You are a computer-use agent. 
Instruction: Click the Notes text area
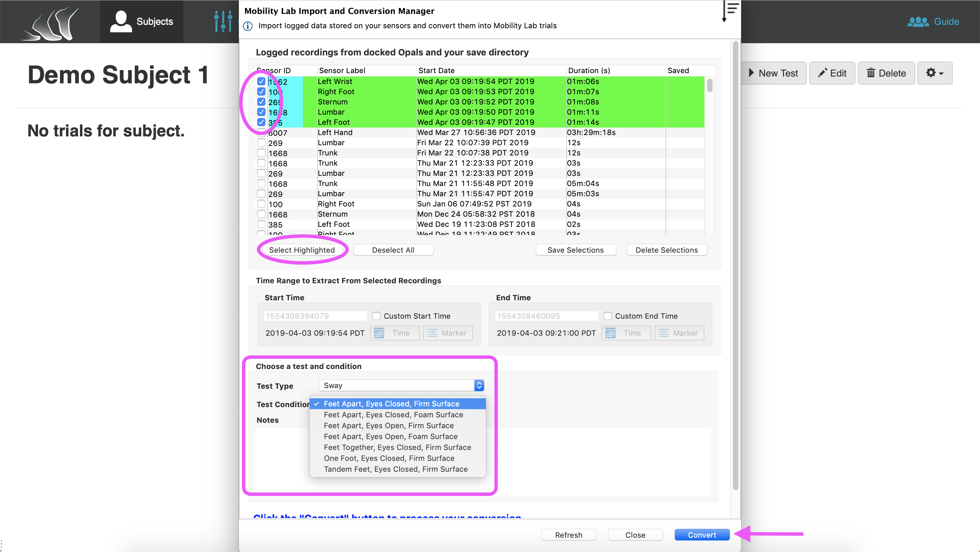point(483,462)
